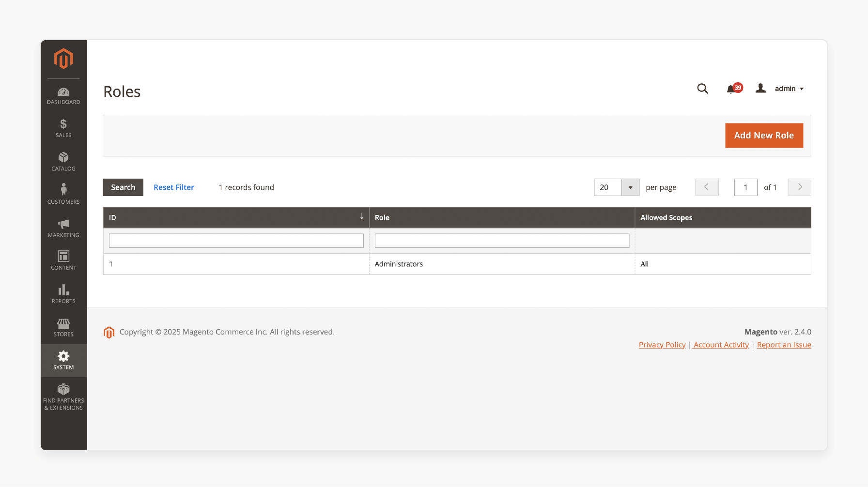Open the Report an Issue link
The height and width of the screenshot is (487, 868).
[784, 345]
